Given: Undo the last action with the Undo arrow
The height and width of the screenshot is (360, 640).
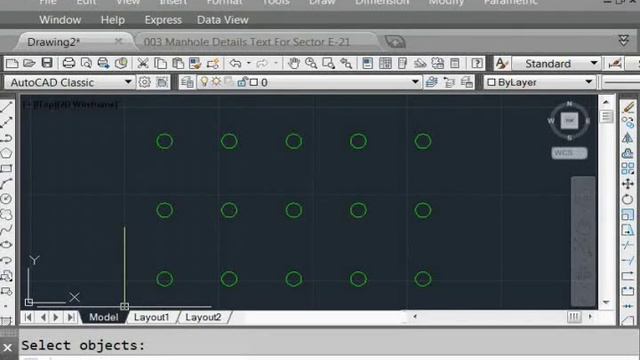Looking at the screenshot, I should click(235, 63).
